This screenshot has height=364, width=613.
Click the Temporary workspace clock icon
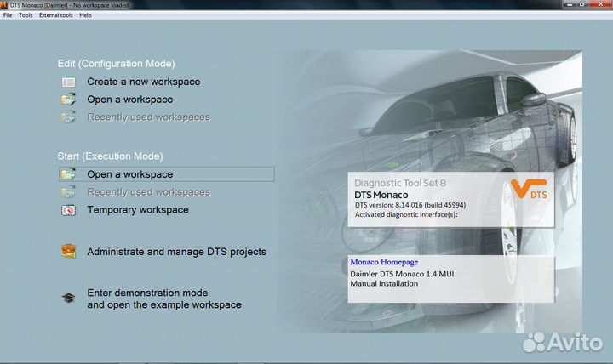tap(69, 210)
